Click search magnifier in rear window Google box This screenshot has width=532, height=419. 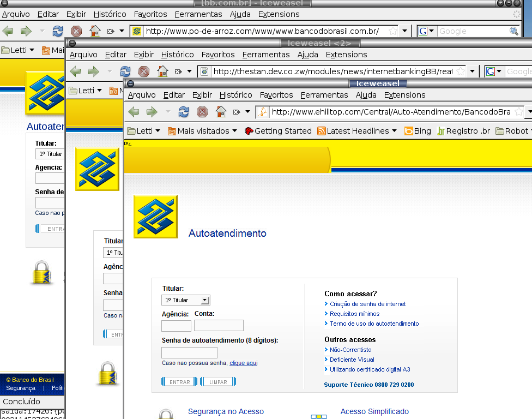point(513,31)
